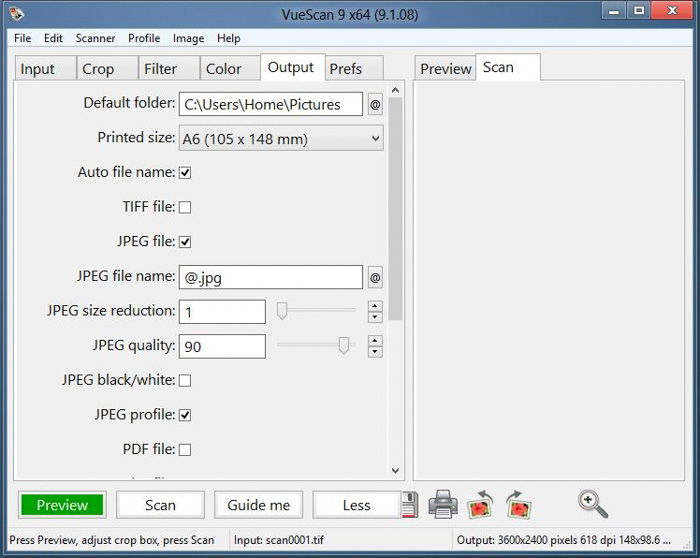The height and width of the screenshot is (558, 700).
Task: Rotate image right using flower icon
Action: point(519,505)
